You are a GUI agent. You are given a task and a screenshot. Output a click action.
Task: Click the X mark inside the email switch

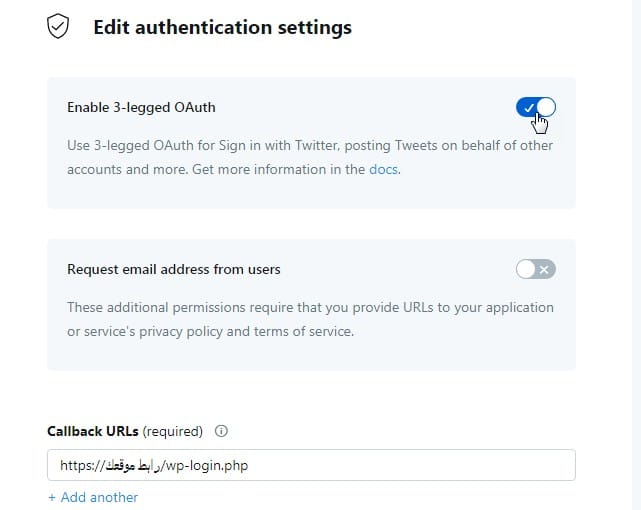coord(544,269)
